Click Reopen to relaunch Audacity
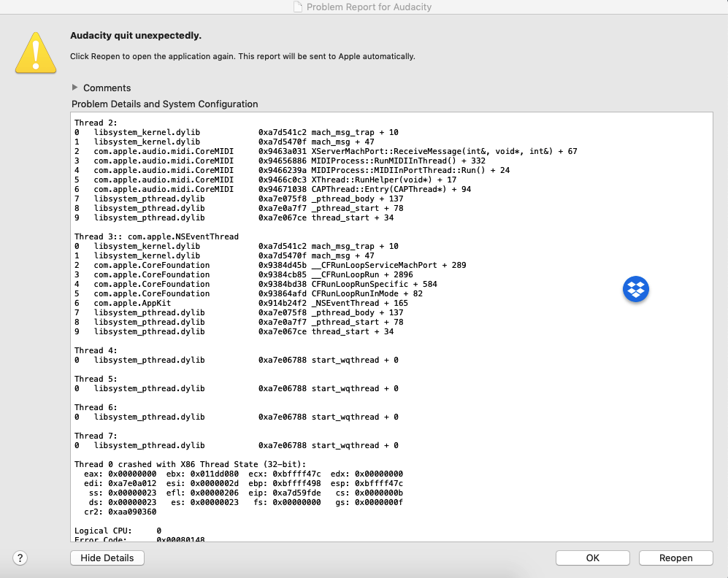Viewport: 728px width, 578px height. coord(675,558)
